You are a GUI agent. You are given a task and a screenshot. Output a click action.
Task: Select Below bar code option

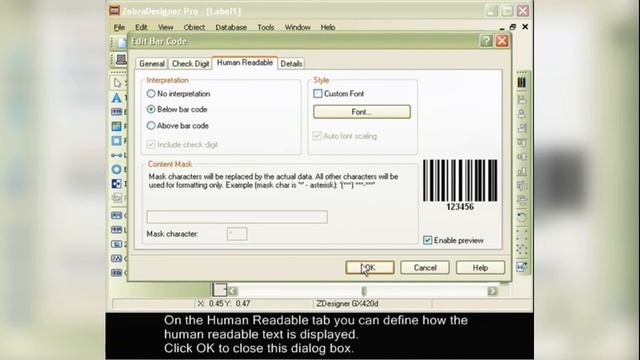coord(177,109)
